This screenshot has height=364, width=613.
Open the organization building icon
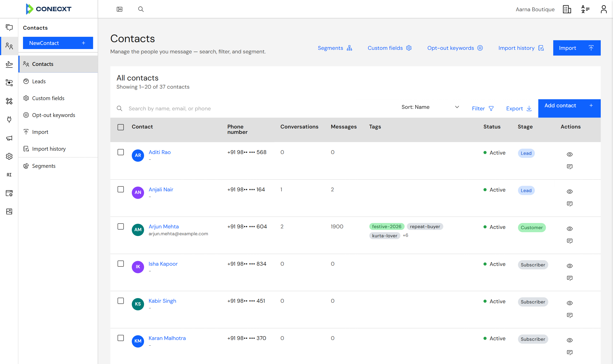(567, 9)
